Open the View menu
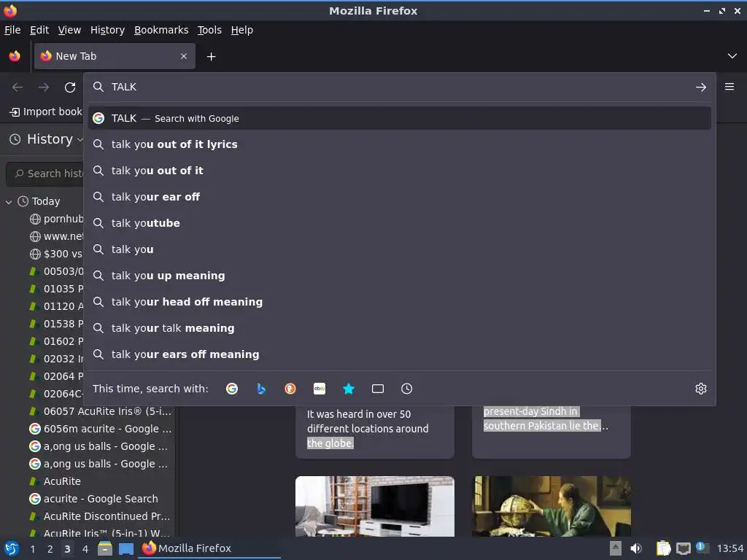Image resolution: width=747 pixels, height=560 pixels. [69, 30]
